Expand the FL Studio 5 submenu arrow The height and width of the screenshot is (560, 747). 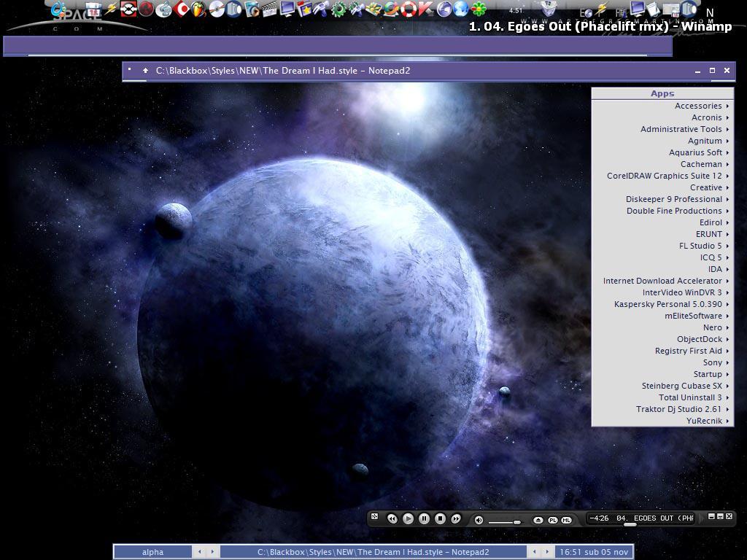coord(727,246)
